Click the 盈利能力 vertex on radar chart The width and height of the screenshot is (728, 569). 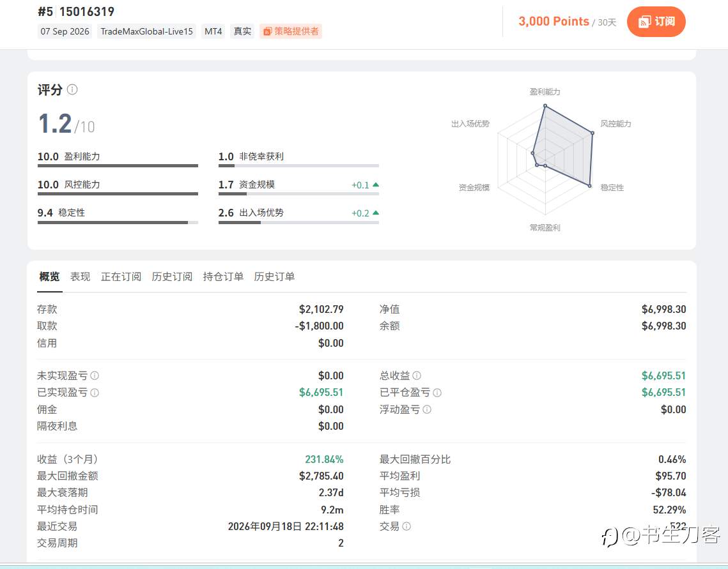(x=545, y=106)
